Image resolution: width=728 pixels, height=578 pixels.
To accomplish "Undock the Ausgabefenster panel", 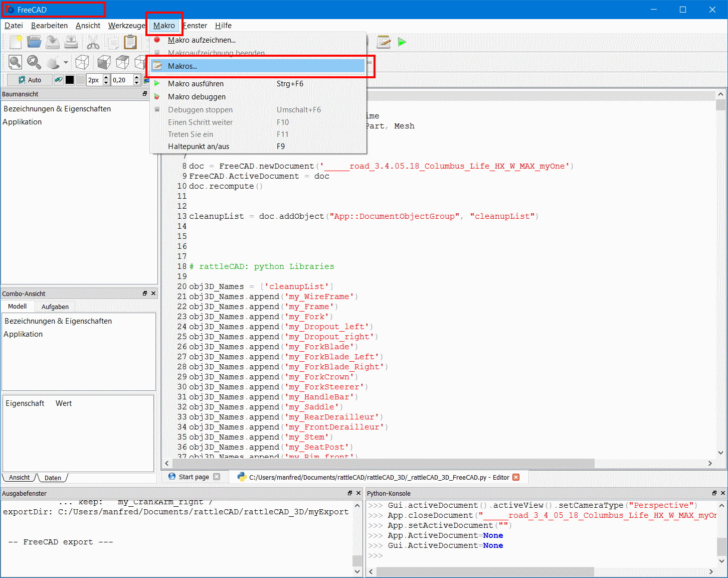I will pyautogui.click(x=350, y=493).
